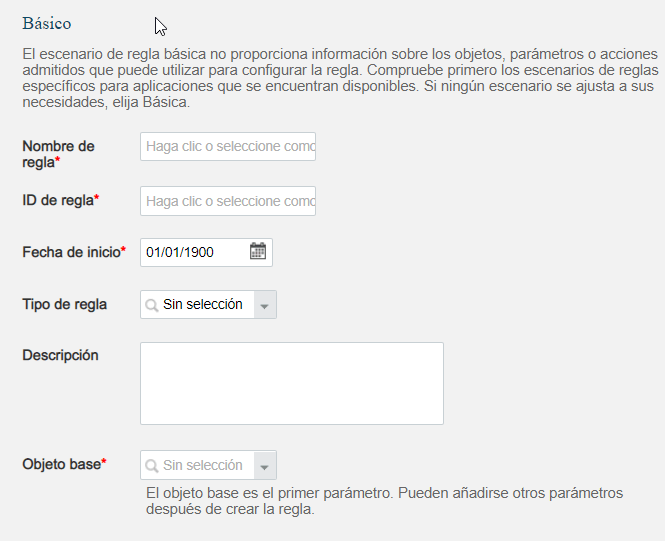665x541 pixels.
Task: Click the 'Tipo de regla' label
Action: 64,304
